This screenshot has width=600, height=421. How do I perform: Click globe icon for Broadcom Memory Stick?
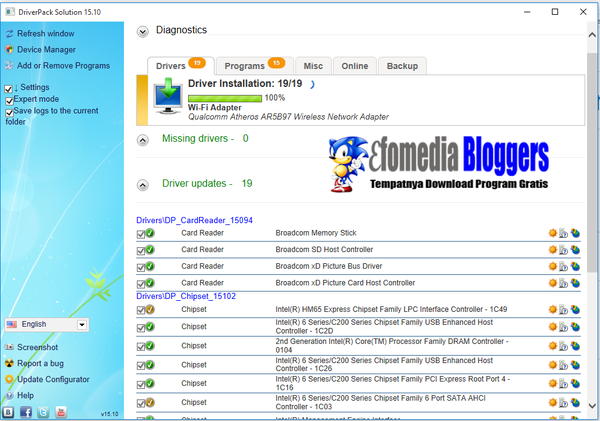click(575, 233)
